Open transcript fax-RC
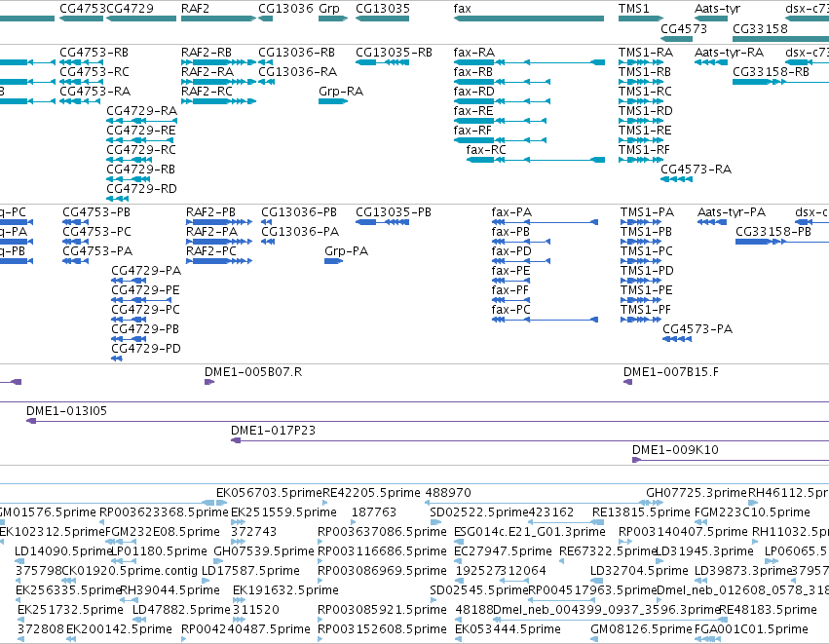 click(486, 150)
